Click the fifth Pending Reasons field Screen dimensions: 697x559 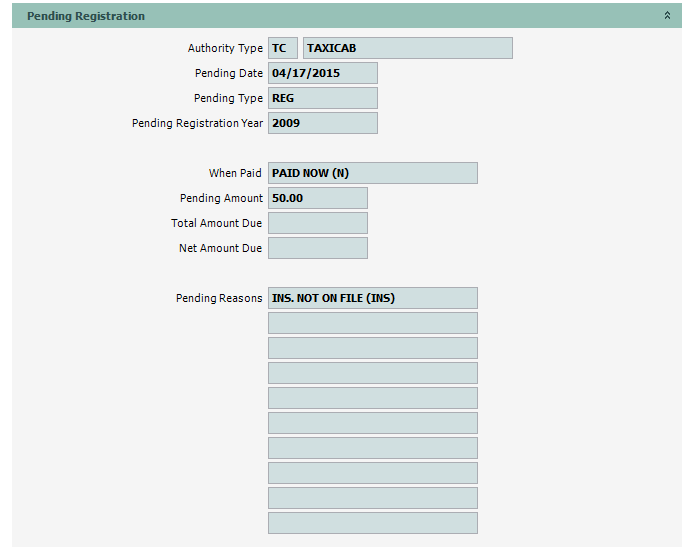pyautogui.click(x=372, y=398)
